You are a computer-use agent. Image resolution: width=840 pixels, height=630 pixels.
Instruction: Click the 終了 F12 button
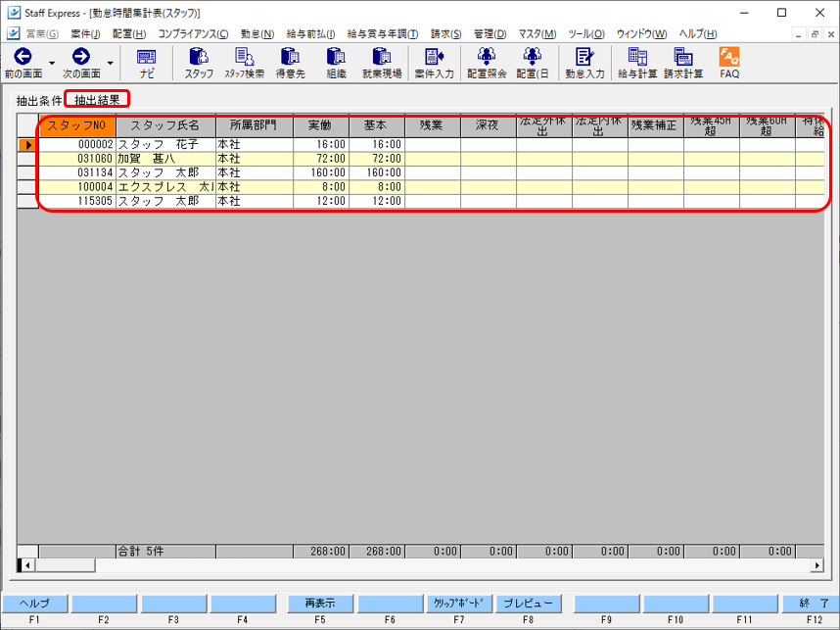[814, 603]
